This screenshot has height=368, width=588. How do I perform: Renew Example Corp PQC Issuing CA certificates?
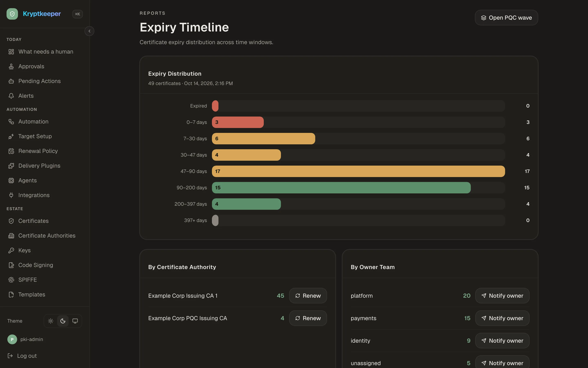(x=308, y=318)
